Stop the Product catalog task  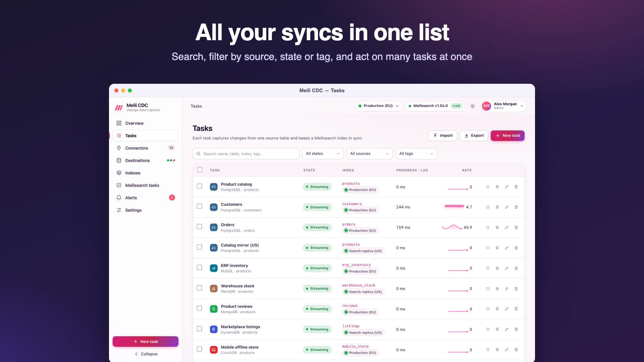tap(488, 187)
